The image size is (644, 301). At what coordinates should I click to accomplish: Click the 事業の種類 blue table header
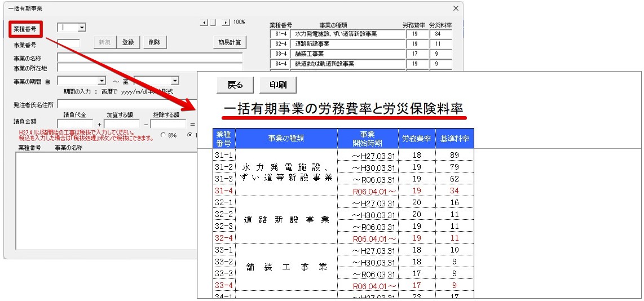point(286,139)
